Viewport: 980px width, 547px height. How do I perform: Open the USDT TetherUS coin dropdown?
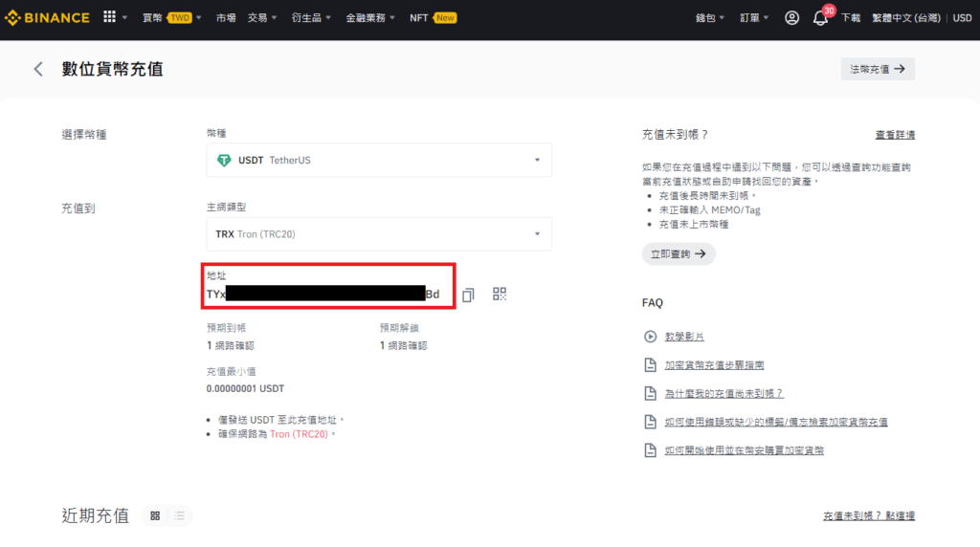pyautogui.click(x=379, y=161)
